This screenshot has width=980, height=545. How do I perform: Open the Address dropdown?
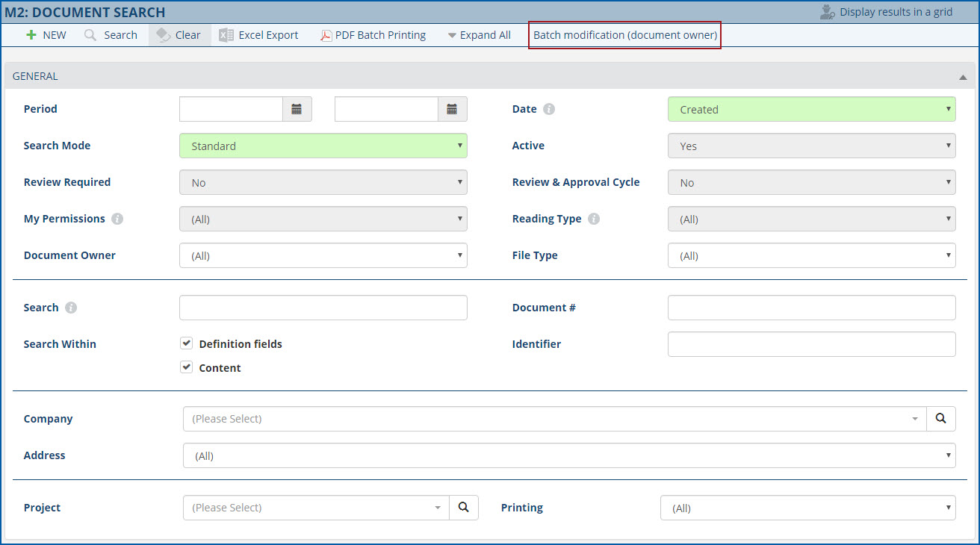[x=569, y=455]
